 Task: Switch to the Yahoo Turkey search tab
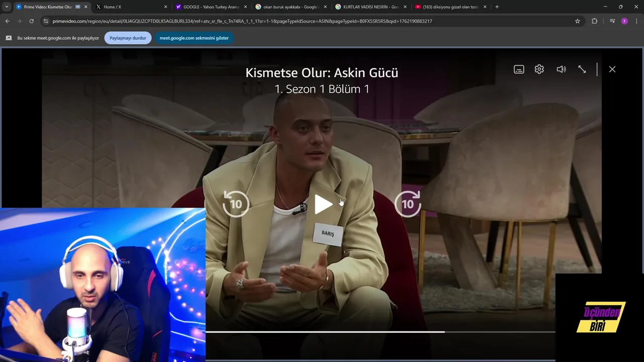[x=211, y=7]
